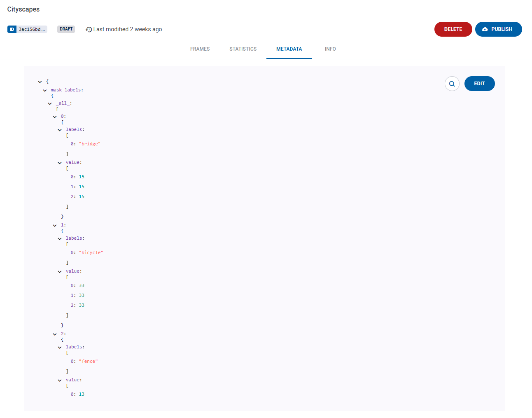Collapse the _all_ array
This screenshot has width=532, height=418.
50,103
